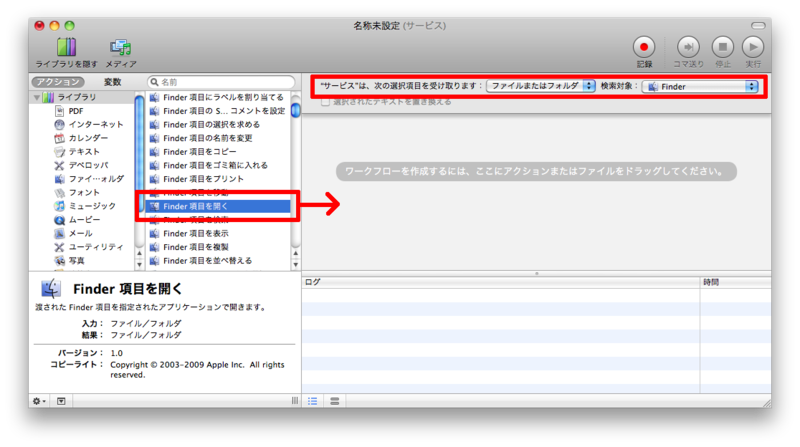The width and height of the screenshot is (800, 447).
Task: Switch to the 変数 tab
Action: tap(112, 82)
